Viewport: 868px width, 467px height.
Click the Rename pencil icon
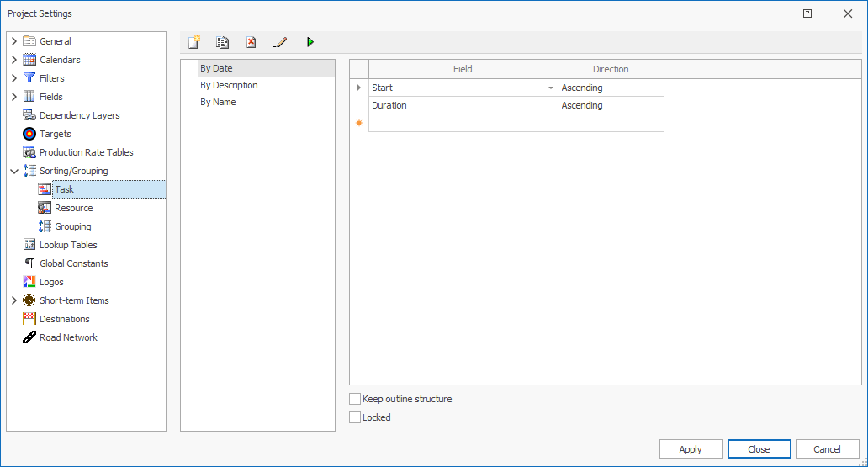pyautogui.click(x=280, y=42)
